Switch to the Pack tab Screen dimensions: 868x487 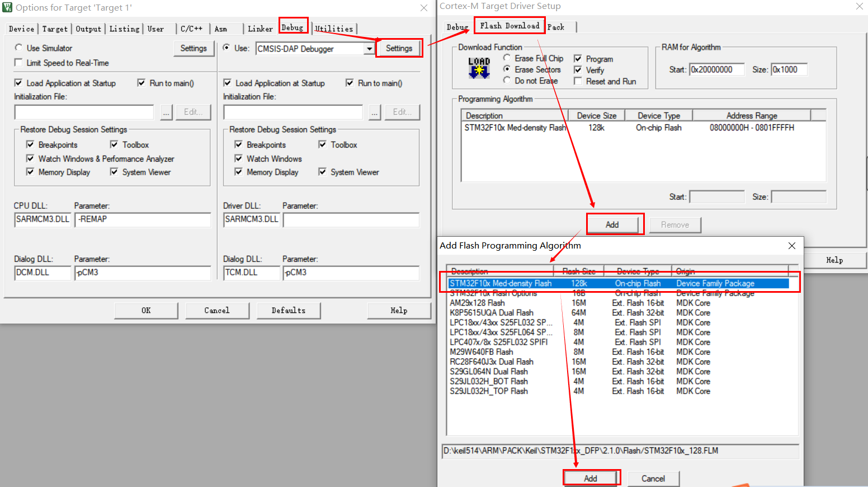point(556,26)
